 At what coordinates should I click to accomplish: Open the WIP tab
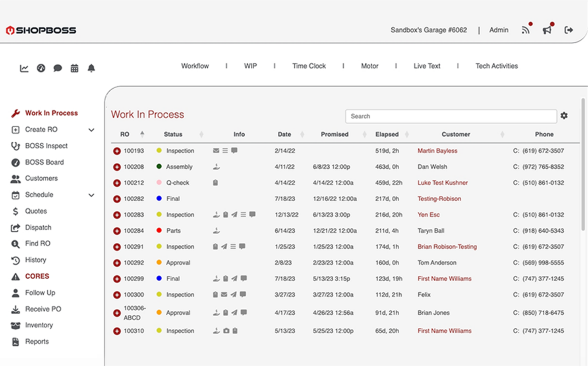[250, 66]
